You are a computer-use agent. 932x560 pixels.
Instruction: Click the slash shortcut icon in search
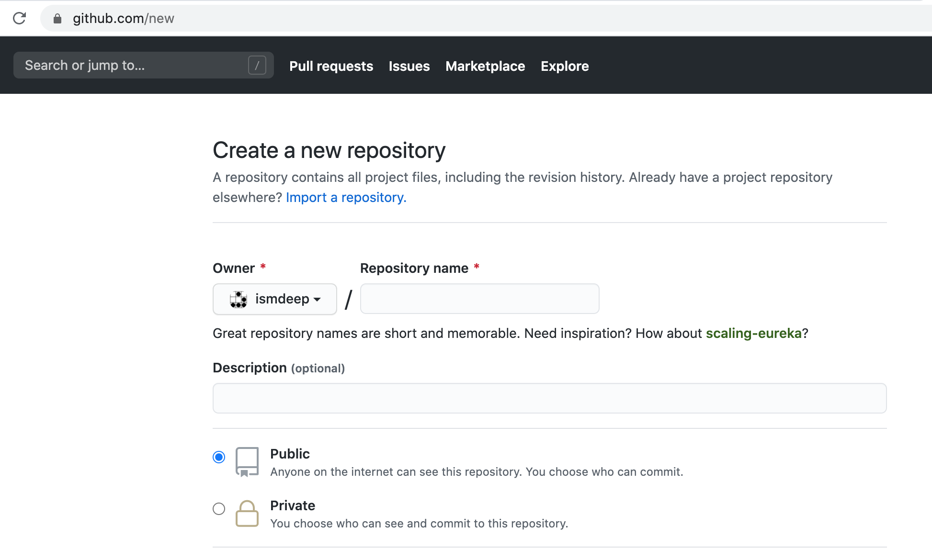tap(257, 65)
